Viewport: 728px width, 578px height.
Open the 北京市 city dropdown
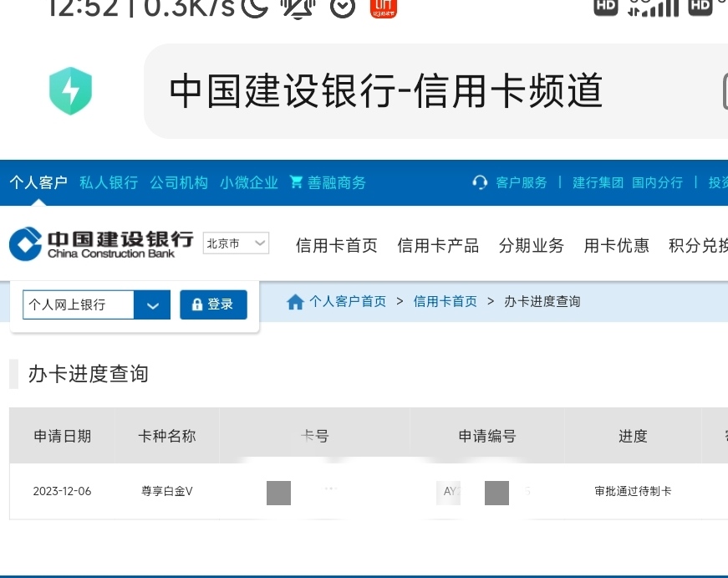point(236,243)
